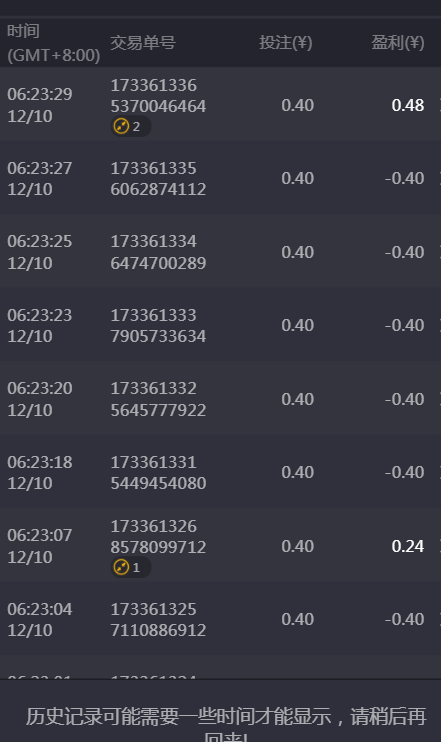Open transaction 1733613365370046464 row

[x=220, y=104]
